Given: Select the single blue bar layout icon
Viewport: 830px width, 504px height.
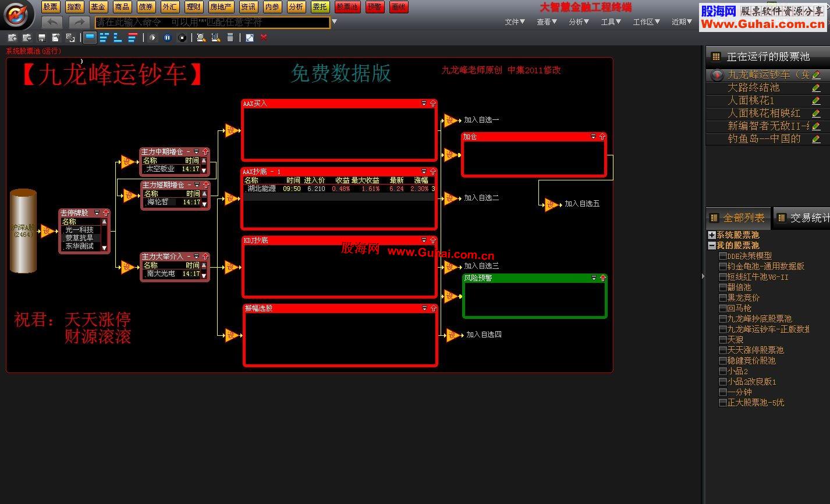Looking at the screenshot, I should pos(90,37).
